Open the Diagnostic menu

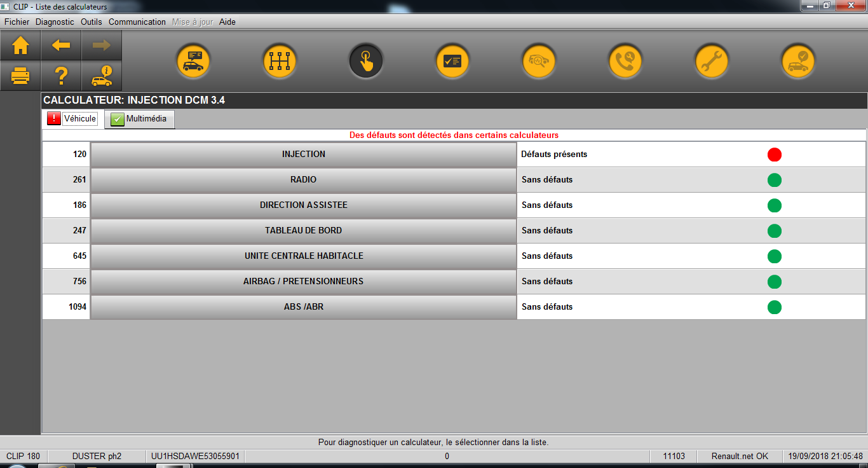click(x=55, y=22)
